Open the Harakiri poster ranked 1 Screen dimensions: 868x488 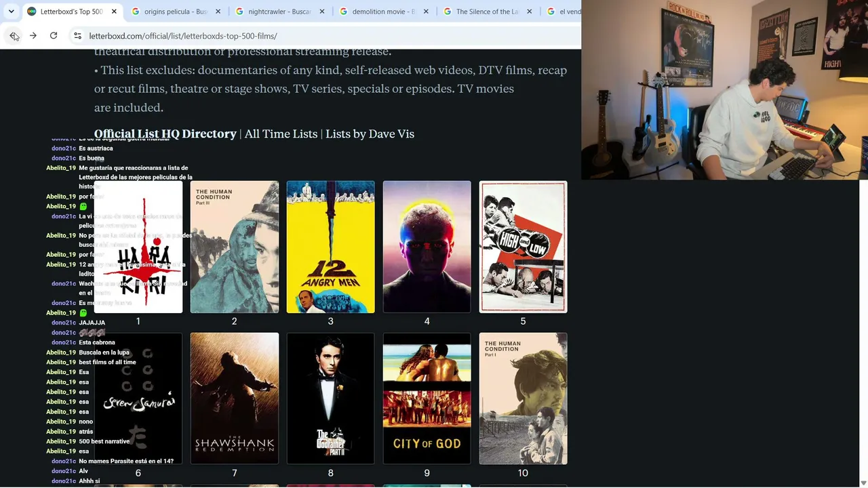tap(138, 247)
